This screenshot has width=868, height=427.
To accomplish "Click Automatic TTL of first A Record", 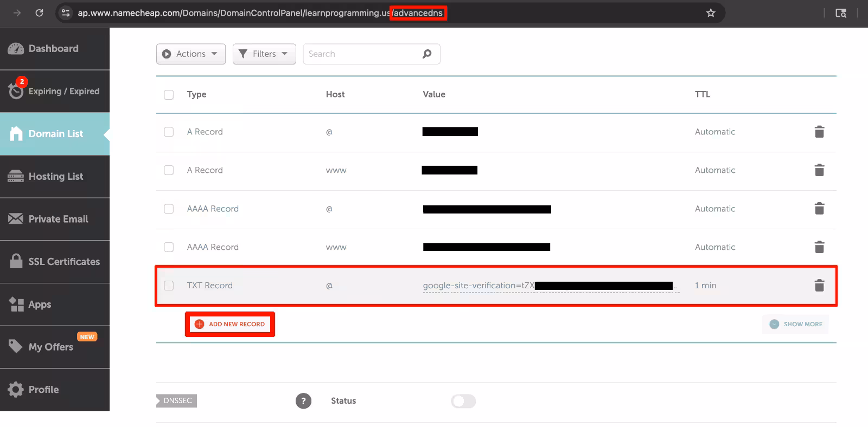I will [x=715, y=132].
